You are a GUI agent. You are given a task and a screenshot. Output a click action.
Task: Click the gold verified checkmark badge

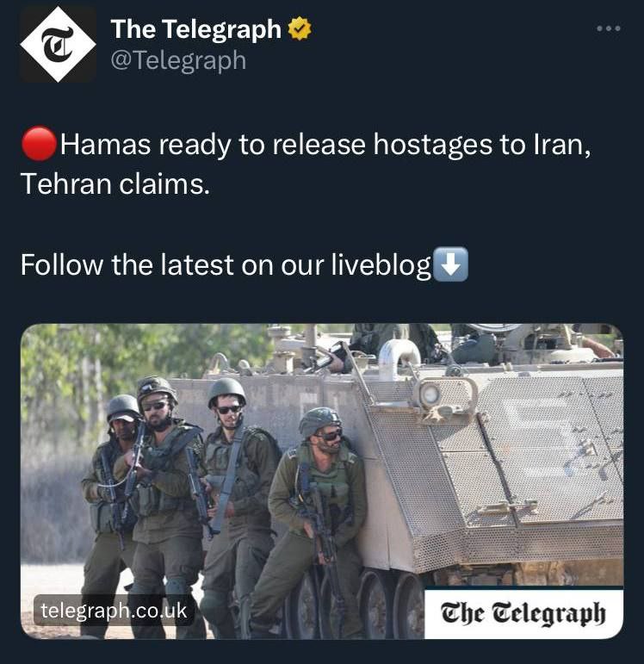[300, 28]
